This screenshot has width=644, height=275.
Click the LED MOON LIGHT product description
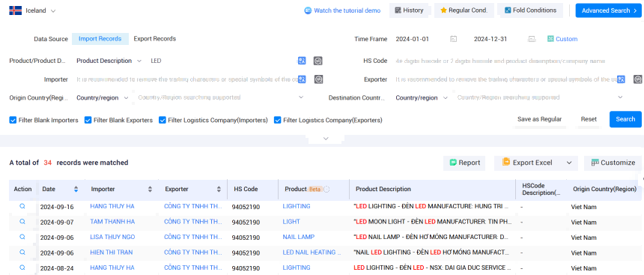click(x=433, y=222)
